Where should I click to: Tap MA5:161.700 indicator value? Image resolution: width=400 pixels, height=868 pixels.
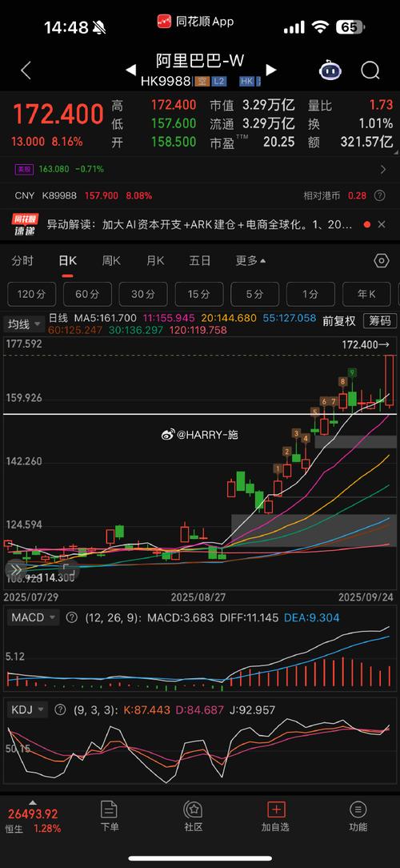pos(106,318)
